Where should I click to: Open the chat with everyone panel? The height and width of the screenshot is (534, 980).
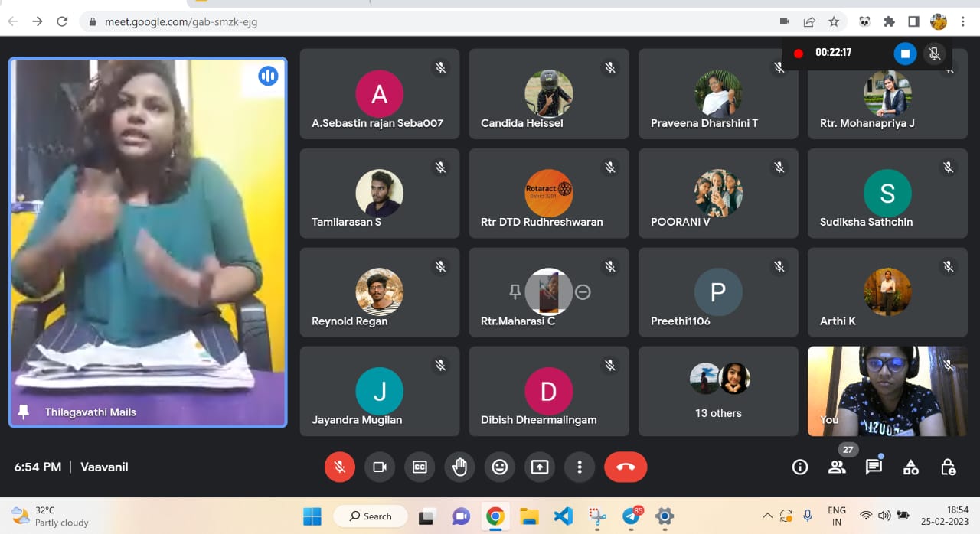point(874,467)
